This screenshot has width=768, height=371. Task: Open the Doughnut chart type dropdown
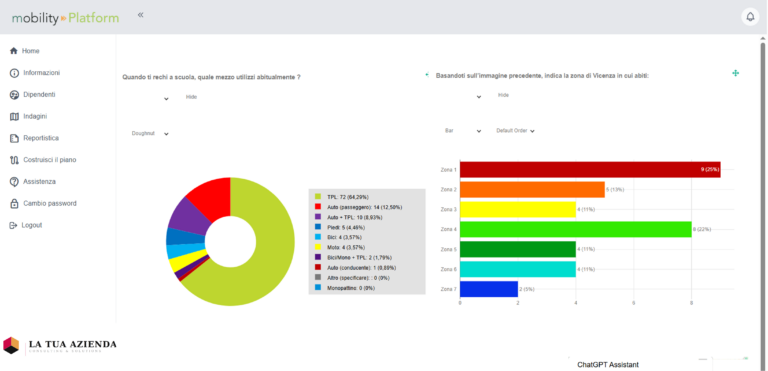(150, 133)
